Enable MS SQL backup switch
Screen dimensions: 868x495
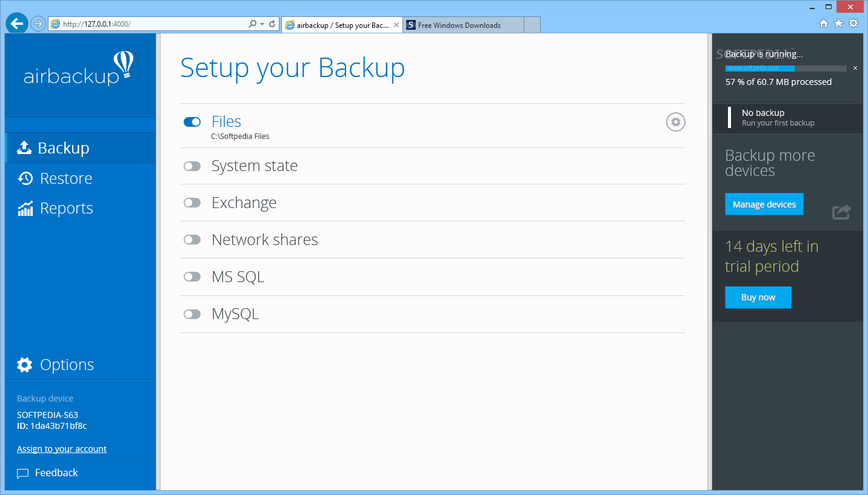click(192, 277)
